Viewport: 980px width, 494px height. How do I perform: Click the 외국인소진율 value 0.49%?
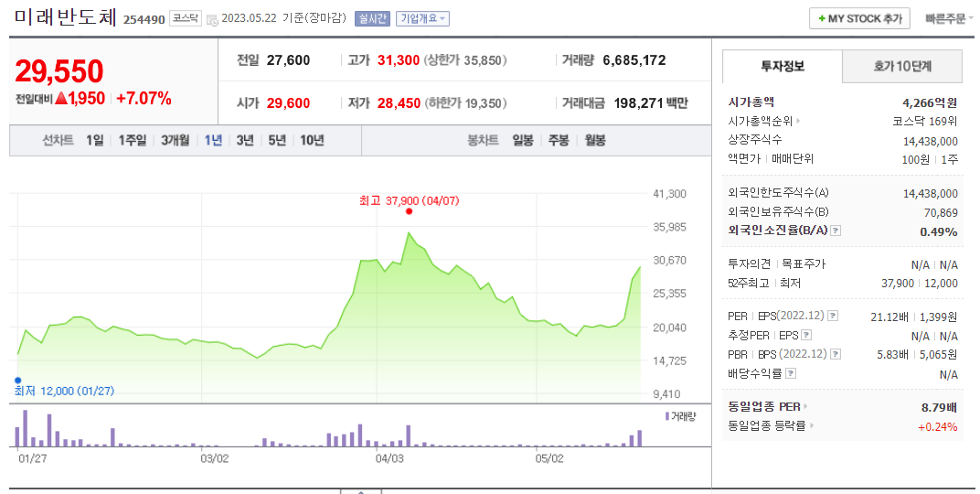click(x=939, y=231)
